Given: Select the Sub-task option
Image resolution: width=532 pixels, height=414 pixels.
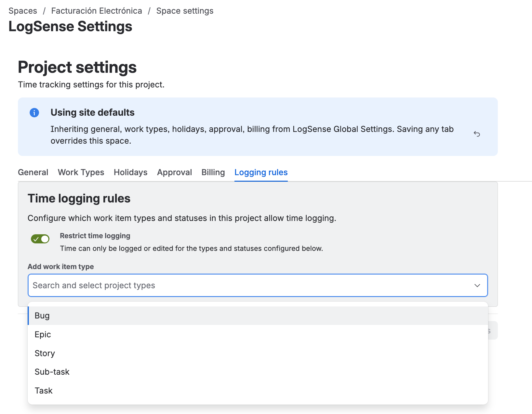Looking at the screenshot, I should tap(258, 372).
